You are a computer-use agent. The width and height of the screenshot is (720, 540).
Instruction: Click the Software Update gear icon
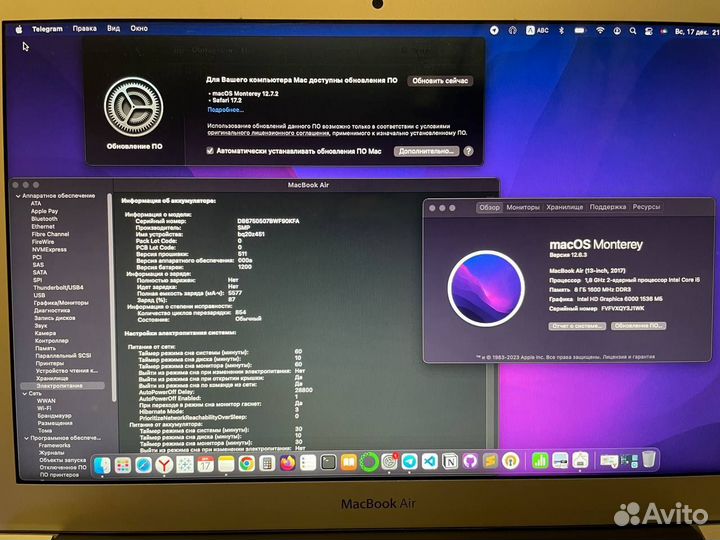point(134,107)
